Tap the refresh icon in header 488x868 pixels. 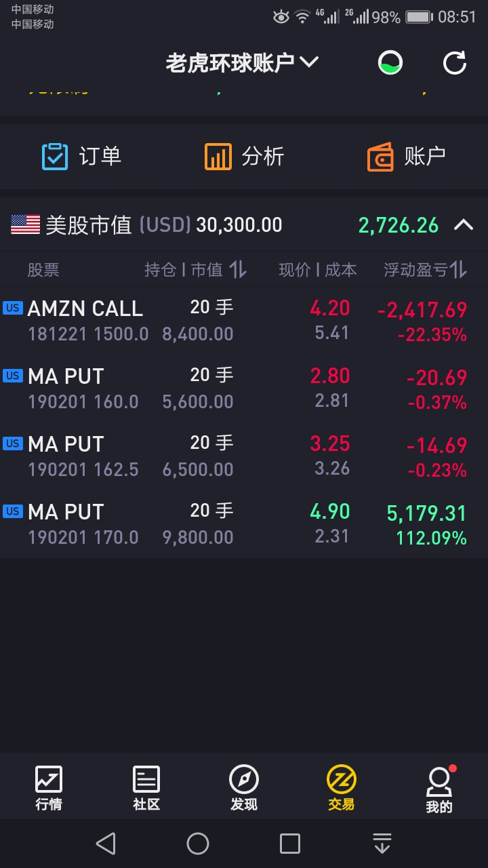455,63
